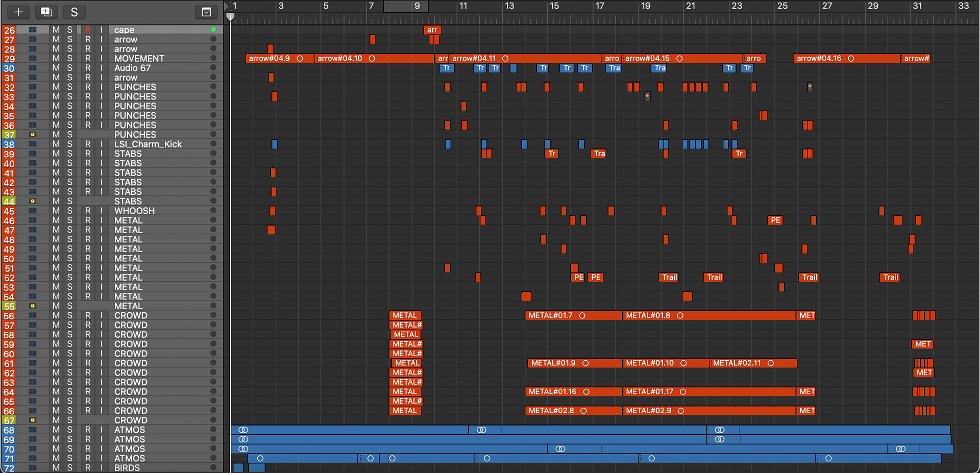Mute the cape track
980x473 pixels.
coord(56,30)
